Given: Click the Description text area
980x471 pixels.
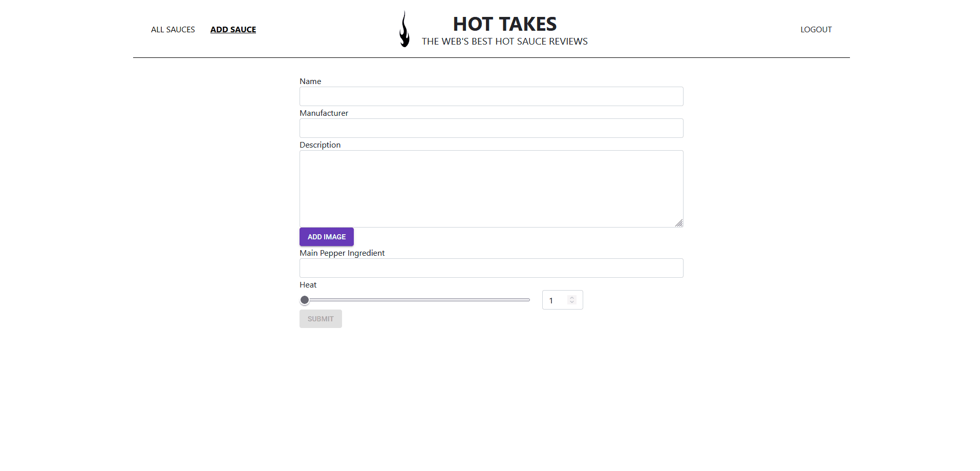Looking at the screenshot, I should (491, 188).
